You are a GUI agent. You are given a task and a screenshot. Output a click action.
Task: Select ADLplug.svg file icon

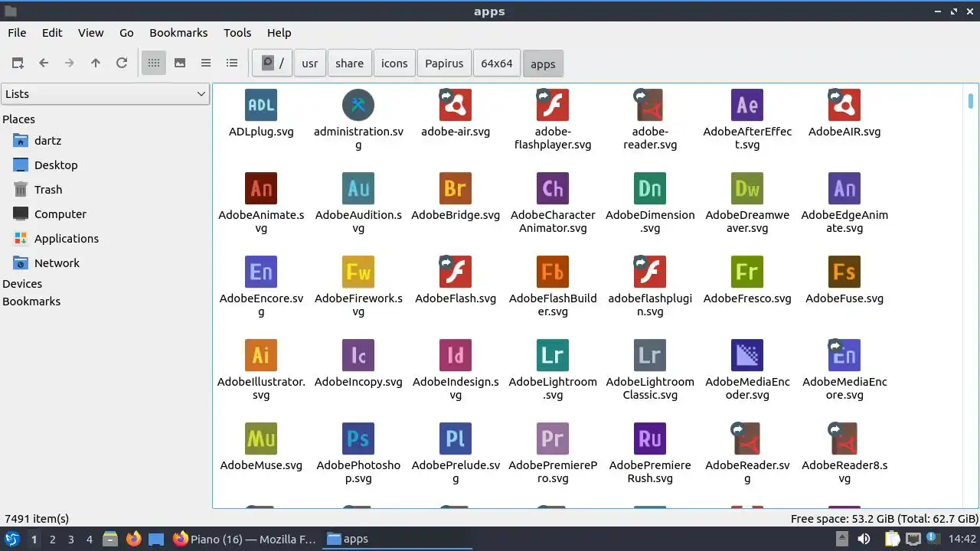pos(261,105)
